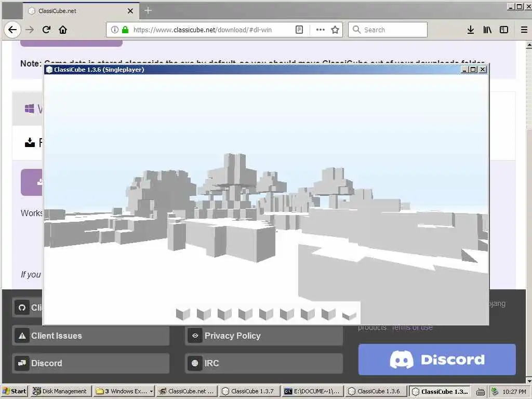Image resolution: width=532 pixels, height=399 pixels.
Task: Select first hotbar block in ClassiCube
Action: coord(183,314)
